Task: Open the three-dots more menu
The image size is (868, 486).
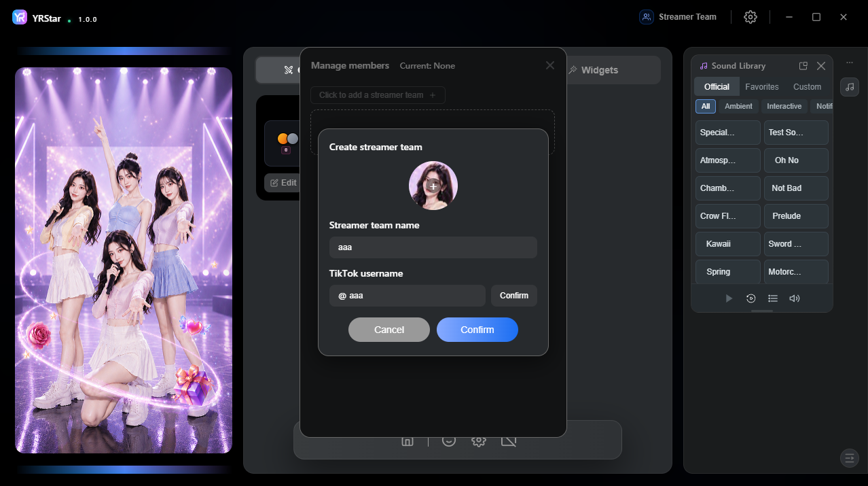Action: point(850,63)
